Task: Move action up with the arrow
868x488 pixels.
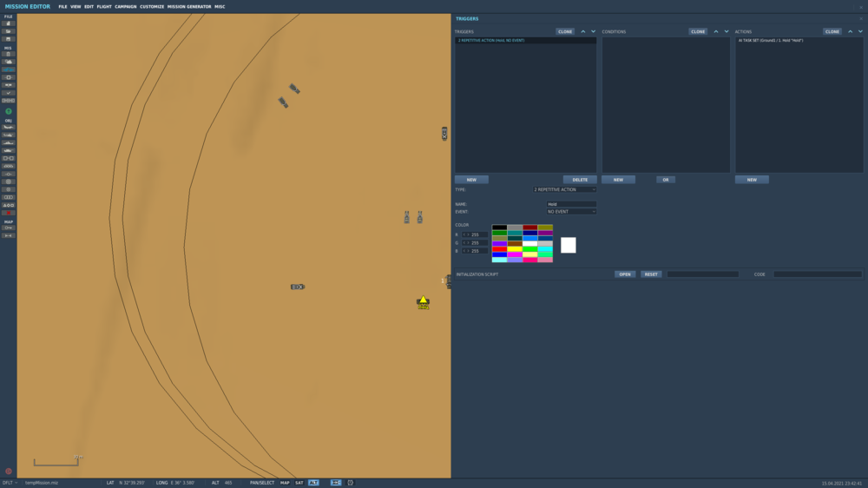Action: point(851,31)
